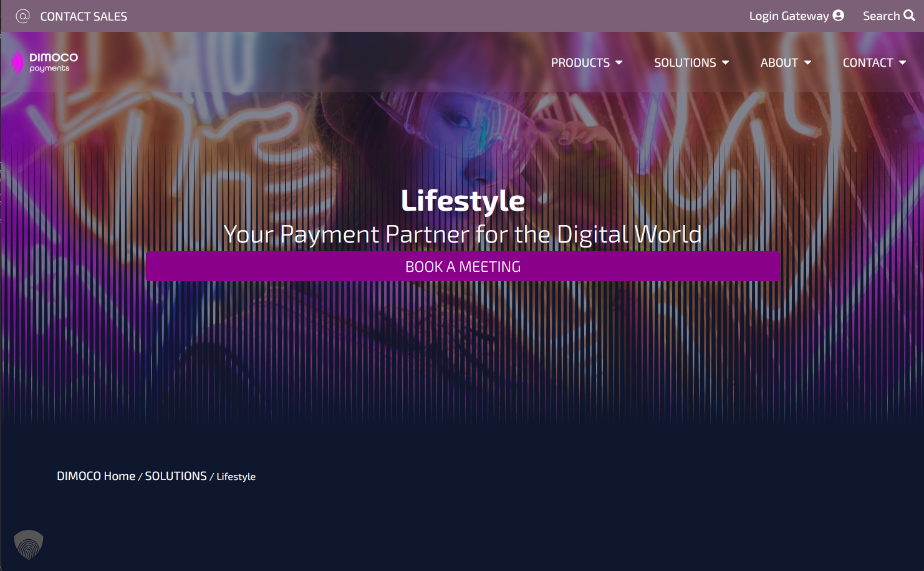Viewport: 924px width, 571px height.
Task: Click the user account icon
Action: [839, 16]
